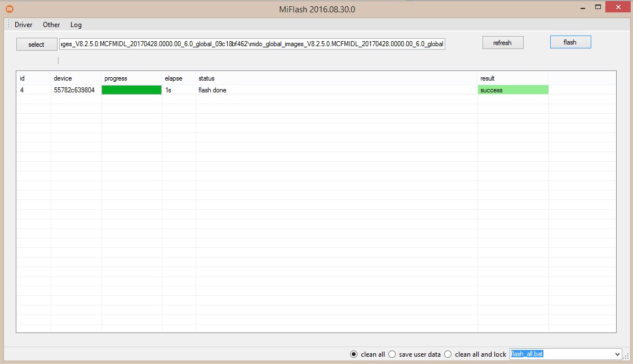633x364 pixels.
Task: Click the progress column header
Action: [x=131, y=78]
